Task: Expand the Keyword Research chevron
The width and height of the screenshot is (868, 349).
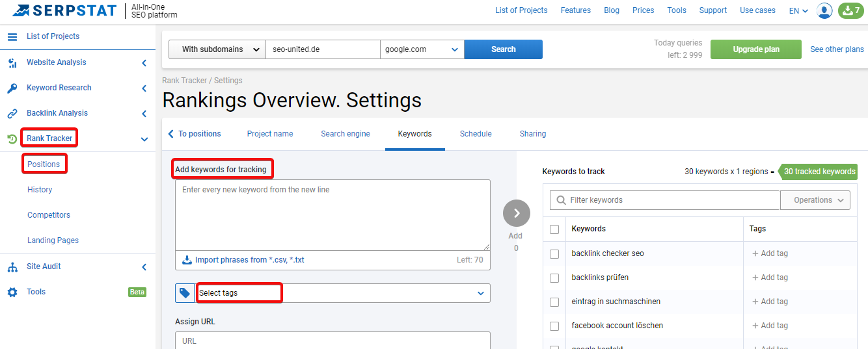Action: [144, 88]
